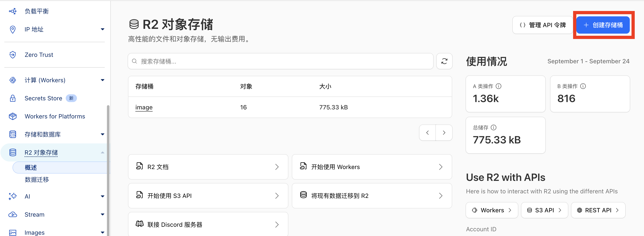Click the 将现有数据迁移到 R2 bucket icon
The width and height of the screenshot is (644, 236).
[303, 195]
